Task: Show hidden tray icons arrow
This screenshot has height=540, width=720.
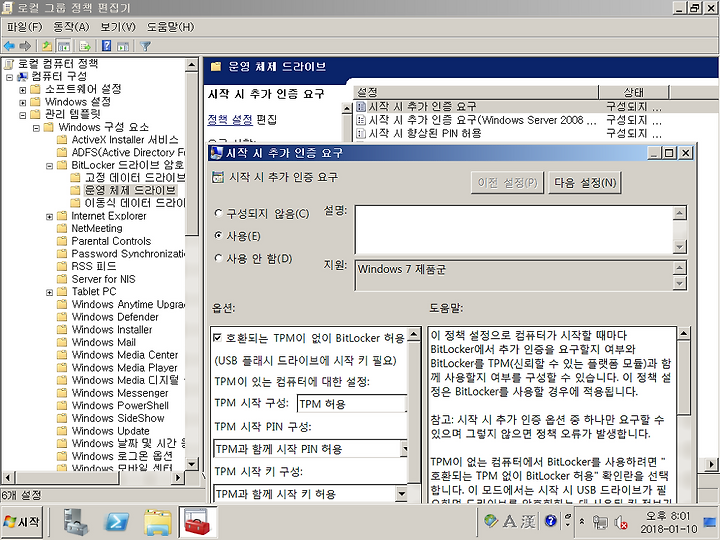Action: [582, 522]
